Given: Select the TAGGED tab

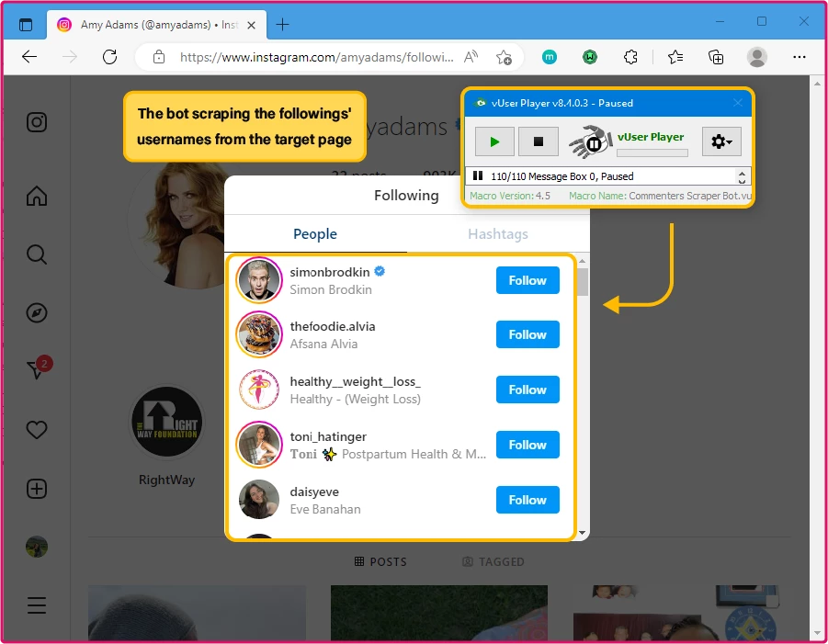Looking at the screenshot, I should pos(493,561).
